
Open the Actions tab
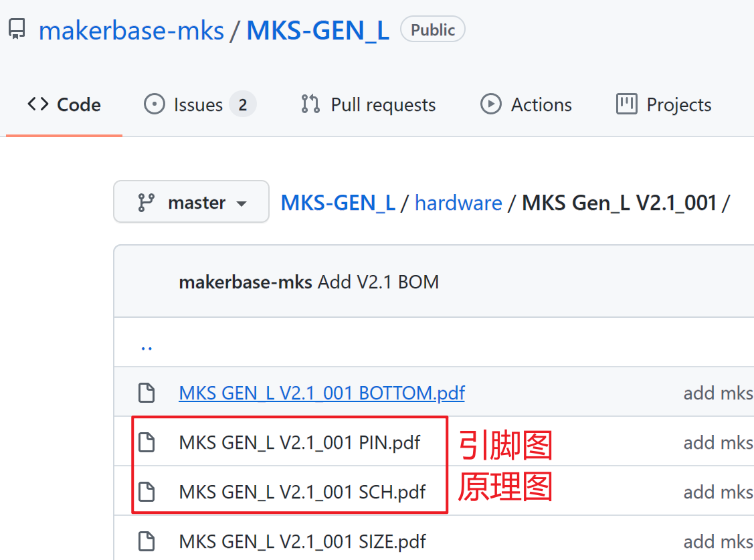click(526, 104)
